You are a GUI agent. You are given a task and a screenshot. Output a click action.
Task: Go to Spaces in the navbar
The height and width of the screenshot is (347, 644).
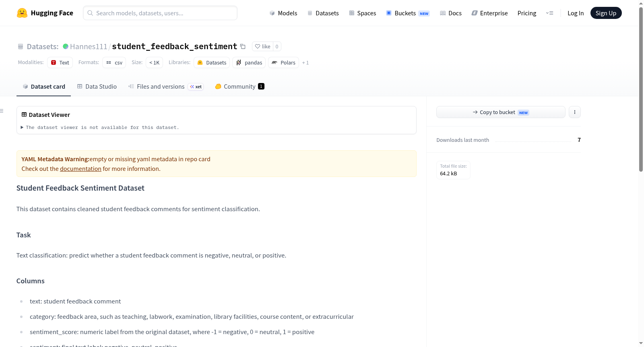(362, 13)
